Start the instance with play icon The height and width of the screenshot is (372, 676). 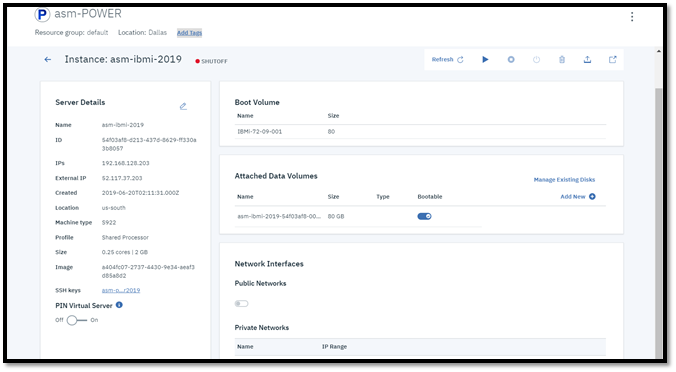tap(485, 59)
